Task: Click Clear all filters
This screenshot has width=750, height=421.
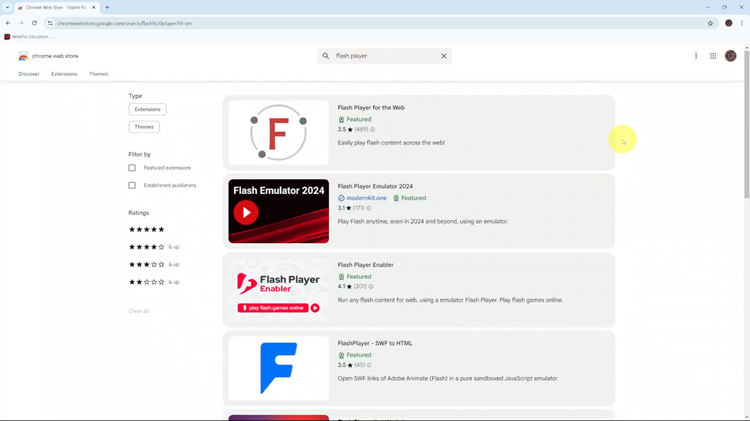Action: coord(139,311)
